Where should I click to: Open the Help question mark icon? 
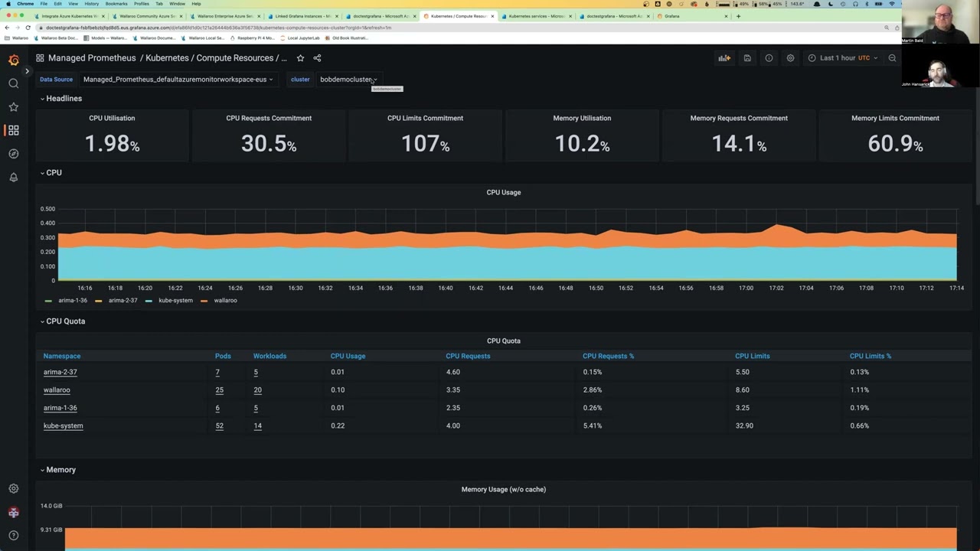[x=14, y=535]
